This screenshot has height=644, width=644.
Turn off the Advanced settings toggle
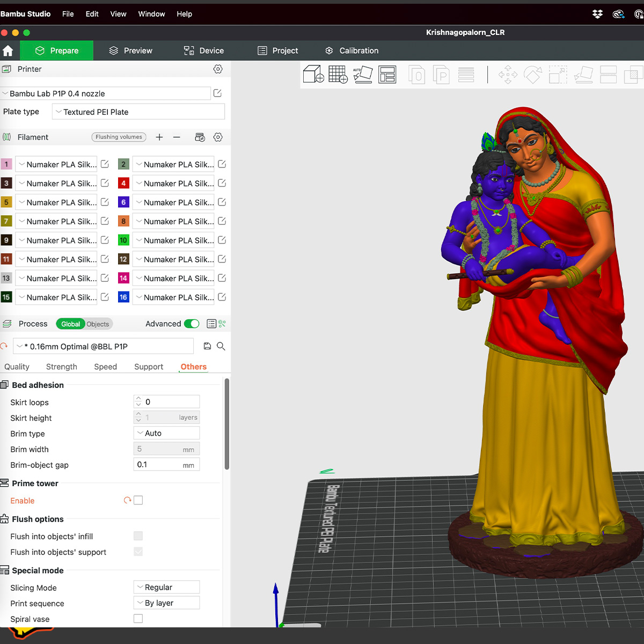[192, 324]
